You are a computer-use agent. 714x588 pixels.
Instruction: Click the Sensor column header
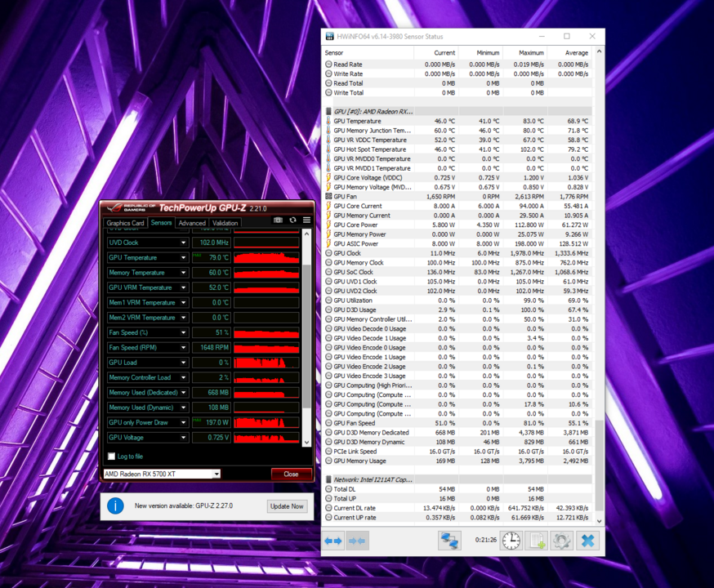click(368, 53)
